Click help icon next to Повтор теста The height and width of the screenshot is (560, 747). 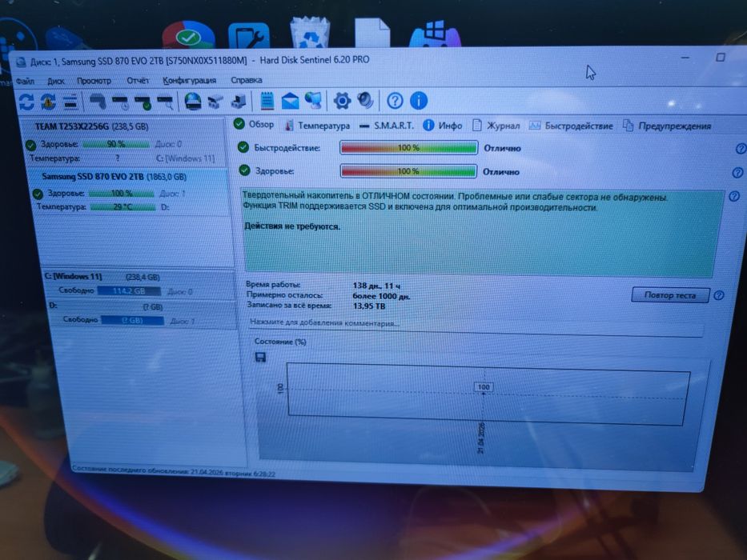click(x=719, y=295)
